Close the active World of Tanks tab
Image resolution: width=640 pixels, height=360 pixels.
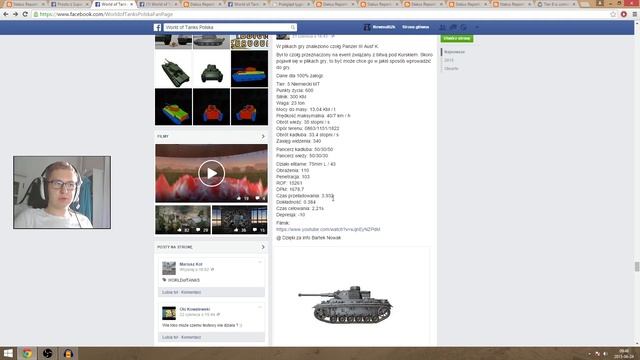[x=131, y=4]
